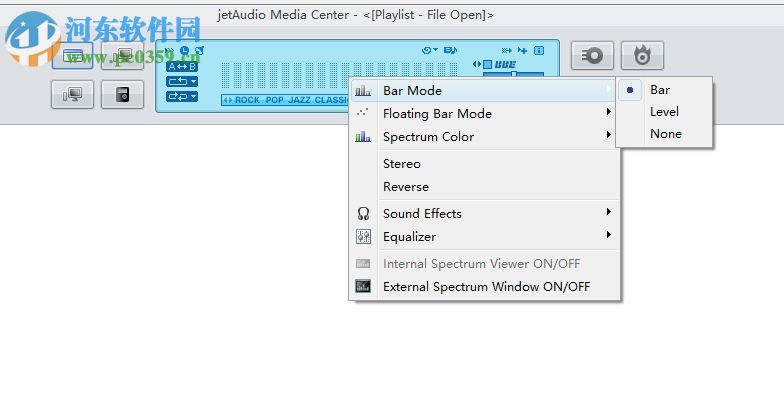Click the portable media player device button
The image size is (784, 404).
(122, 94)
